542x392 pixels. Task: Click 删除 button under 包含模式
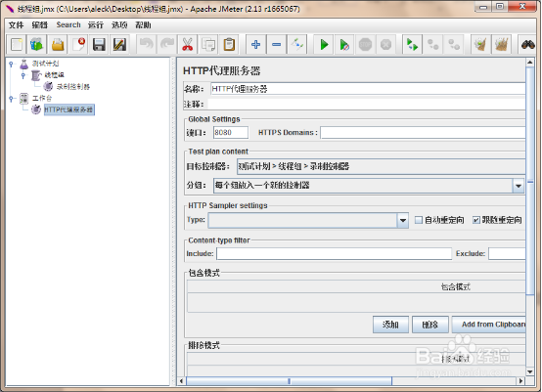point(430,325)
